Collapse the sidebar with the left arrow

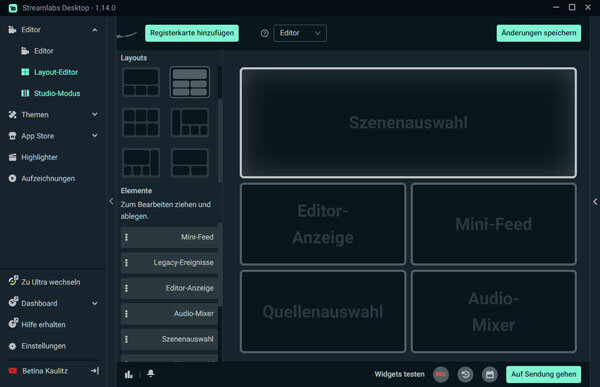(111, 201)
